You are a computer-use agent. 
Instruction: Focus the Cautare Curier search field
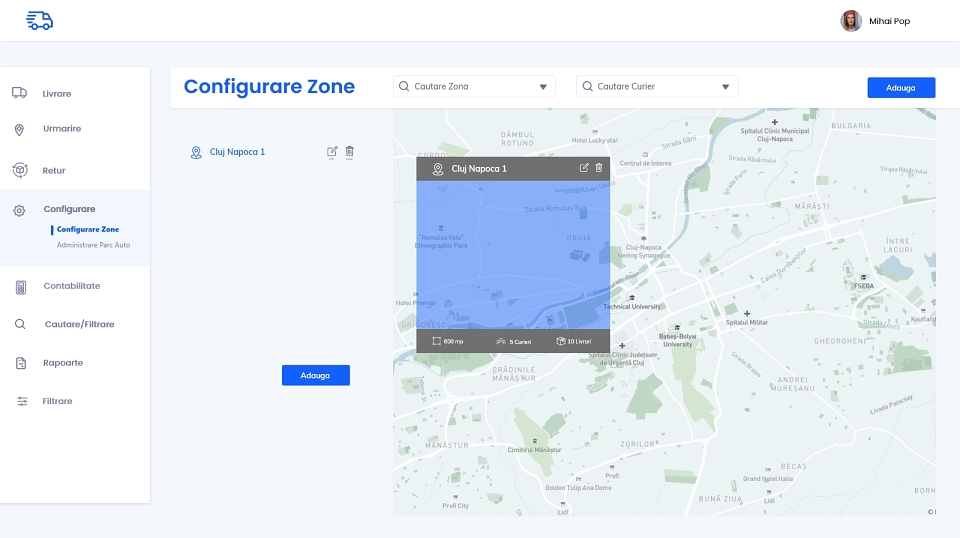click(x=657, y=86)
